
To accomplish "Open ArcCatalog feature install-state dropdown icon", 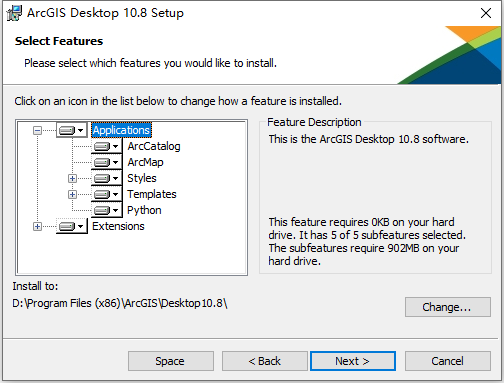I will pos(107,146).
